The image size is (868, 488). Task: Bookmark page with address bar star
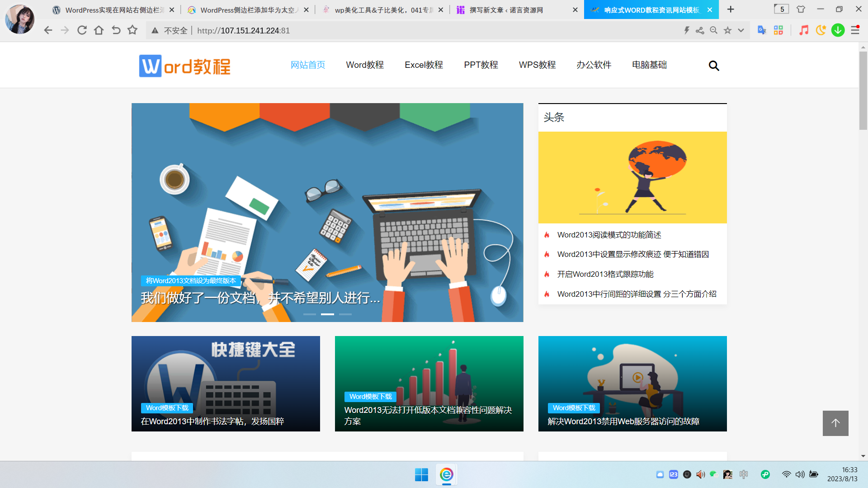727,30
